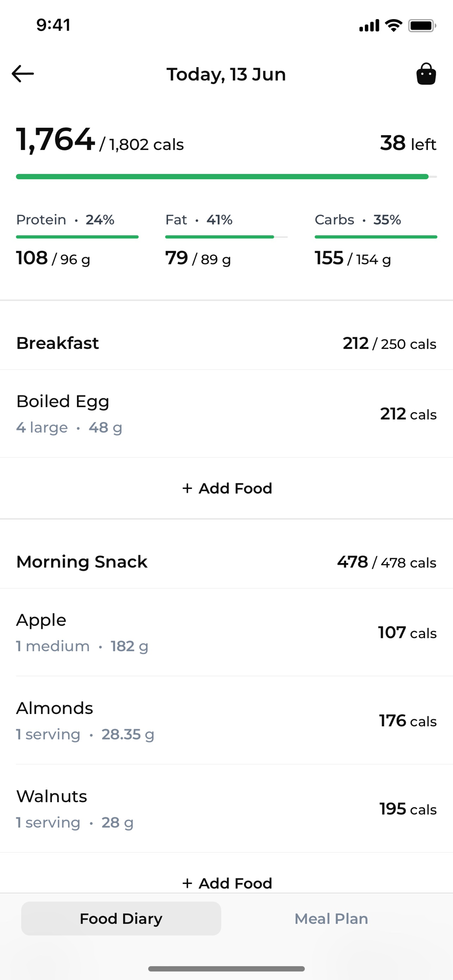The image size is (453, 980).
Task: Tap the battery status icon
Action: [422, 25]
